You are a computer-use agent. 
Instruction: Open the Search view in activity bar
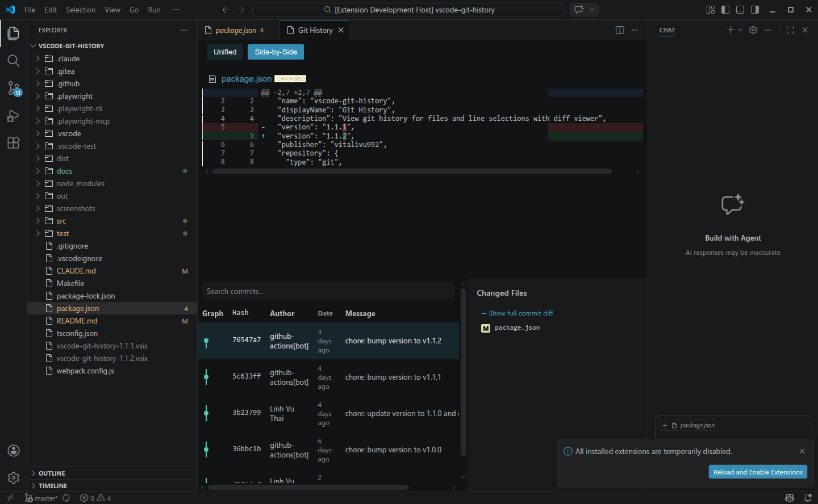[x=14, y=61]
